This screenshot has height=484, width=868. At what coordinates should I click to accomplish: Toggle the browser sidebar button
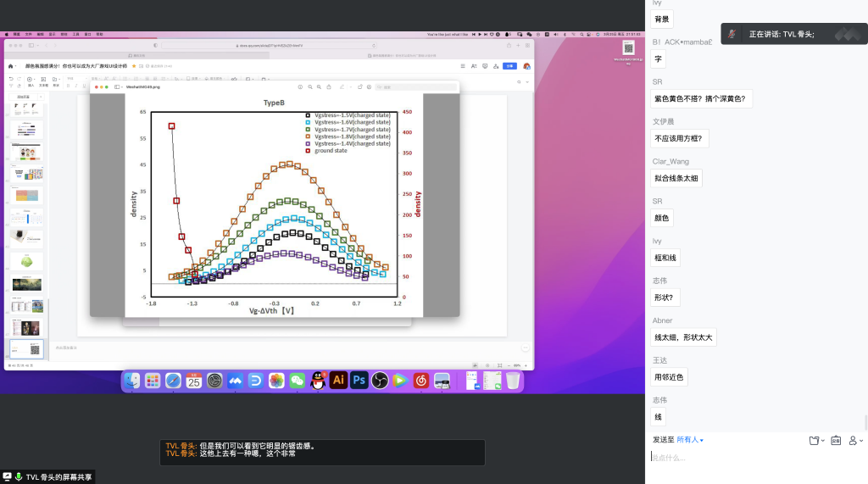click(x=31, y=46)
